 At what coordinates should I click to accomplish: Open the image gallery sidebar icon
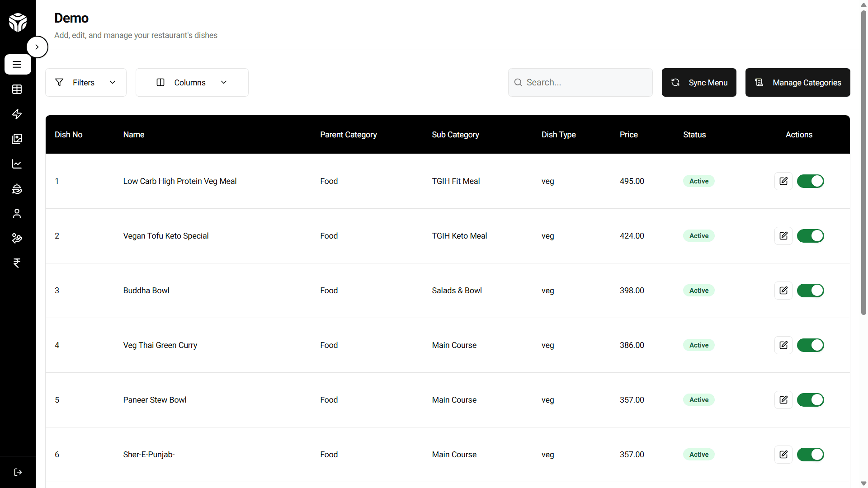tap(17, 139)
